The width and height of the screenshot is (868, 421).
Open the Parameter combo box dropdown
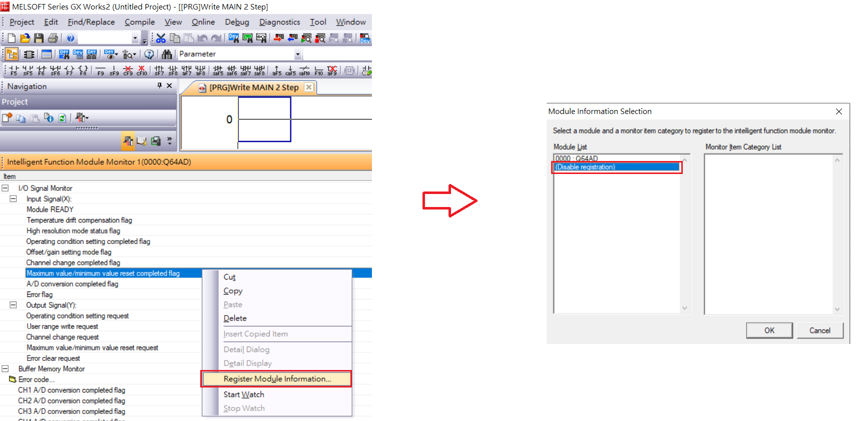click(298, 54)
